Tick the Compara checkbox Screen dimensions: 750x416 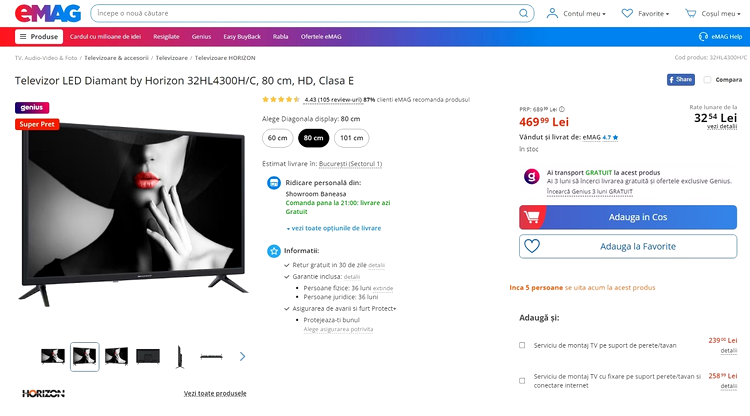point(707,80)
